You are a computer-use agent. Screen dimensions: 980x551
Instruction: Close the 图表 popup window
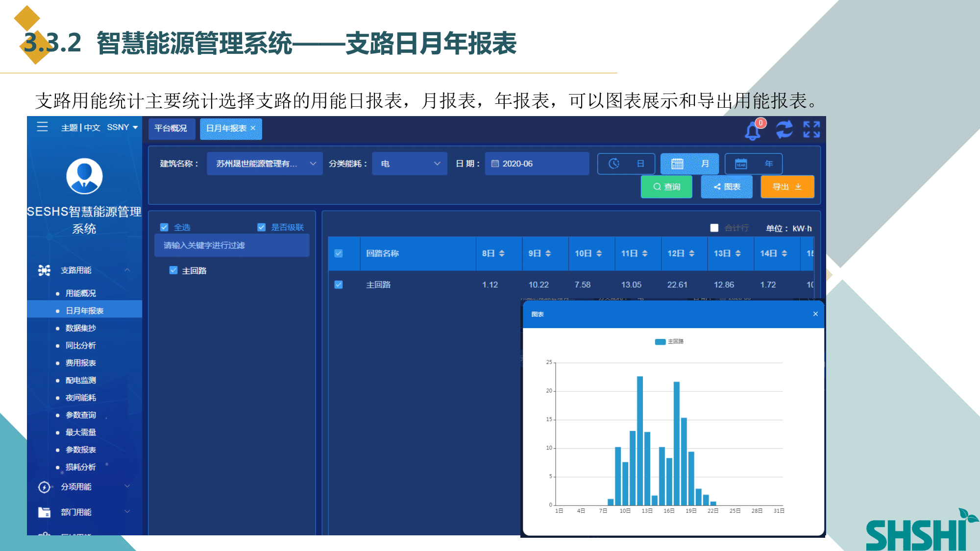pos(815,314)
